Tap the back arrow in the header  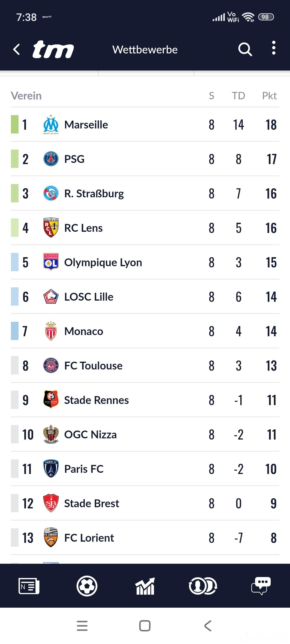[x=16, y=49]
